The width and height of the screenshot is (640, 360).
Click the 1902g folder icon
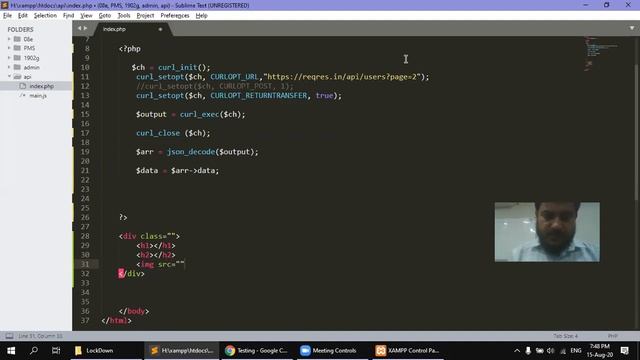(17, 58)
